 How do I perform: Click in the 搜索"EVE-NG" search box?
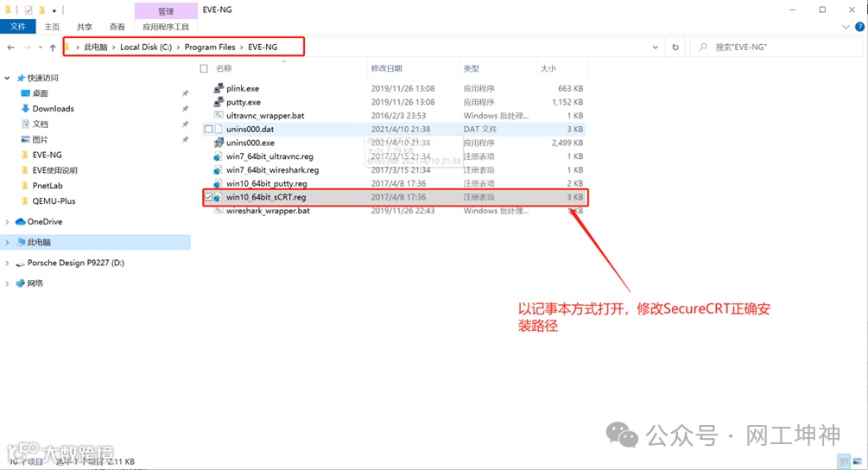776,47
